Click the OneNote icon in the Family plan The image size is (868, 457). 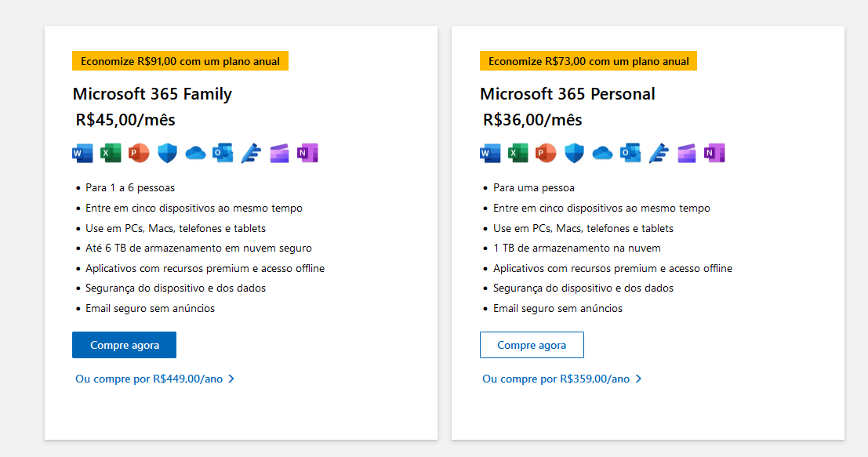click(307, 153)
